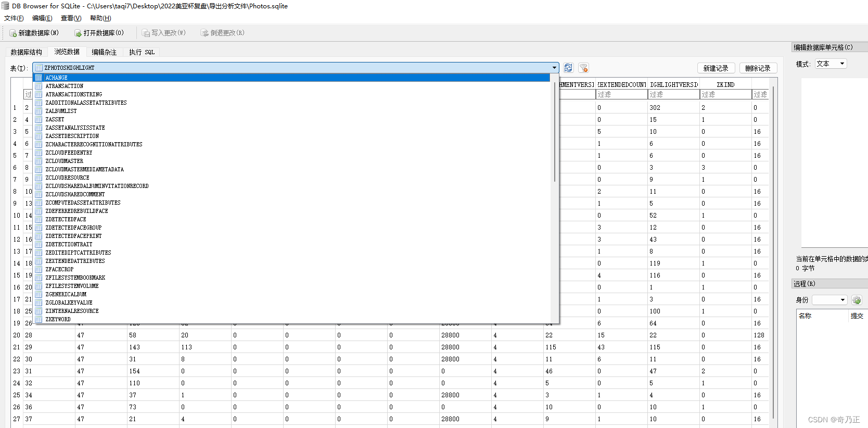Select ATRANSACTION in the table list
The image size is (868, 428).
292,86
